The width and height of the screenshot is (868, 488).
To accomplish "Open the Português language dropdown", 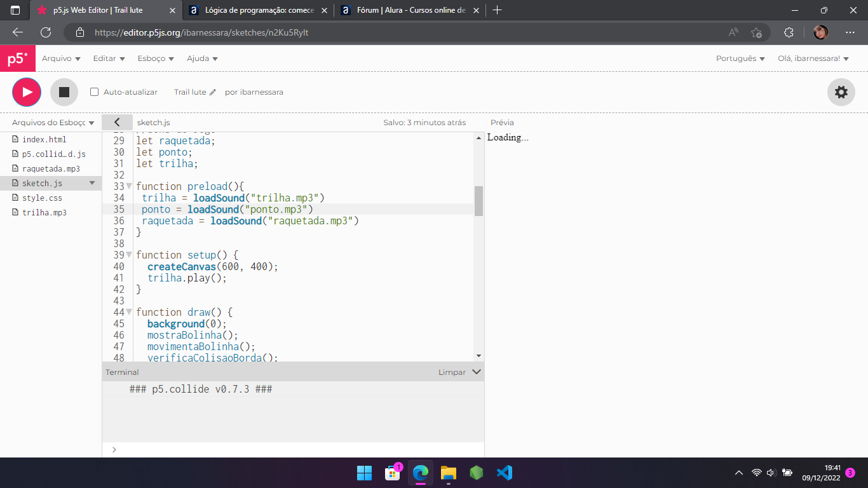I will pos(740,58).
